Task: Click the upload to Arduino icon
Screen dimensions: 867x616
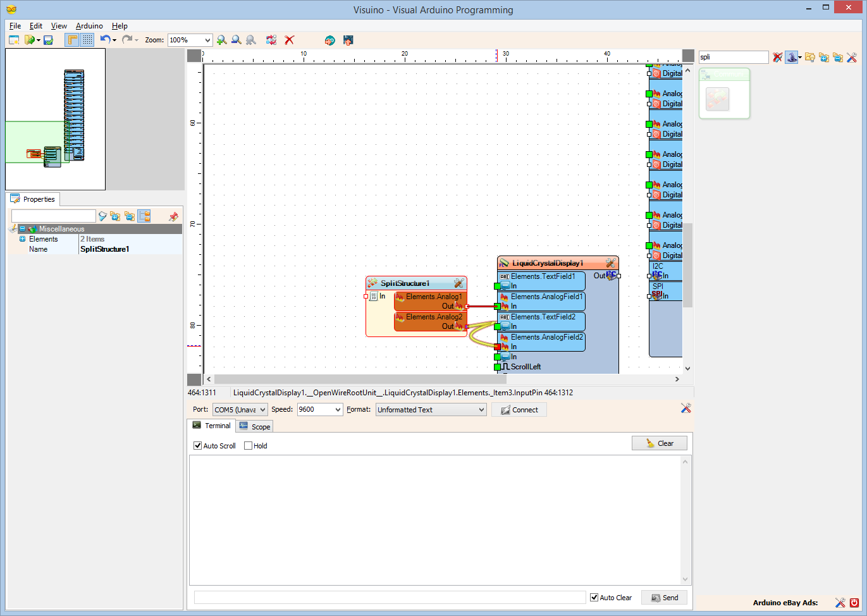Action: (348, 40)
